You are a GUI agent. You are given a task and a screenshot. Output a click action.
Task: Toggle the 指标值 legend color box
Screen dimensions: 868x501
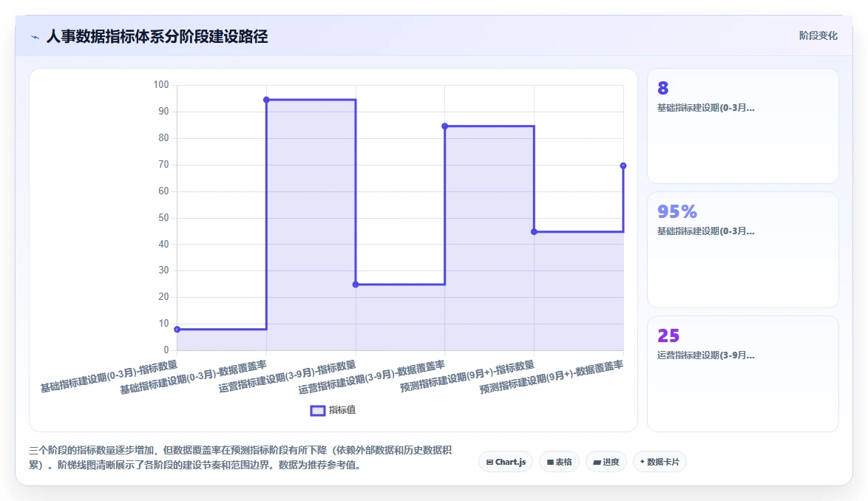[318, 410]
